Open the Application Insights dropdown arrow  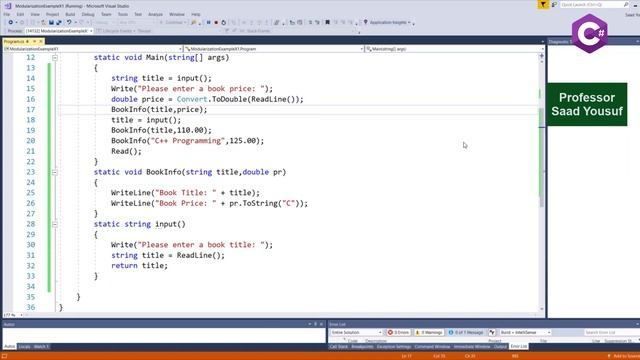point(409,22)
